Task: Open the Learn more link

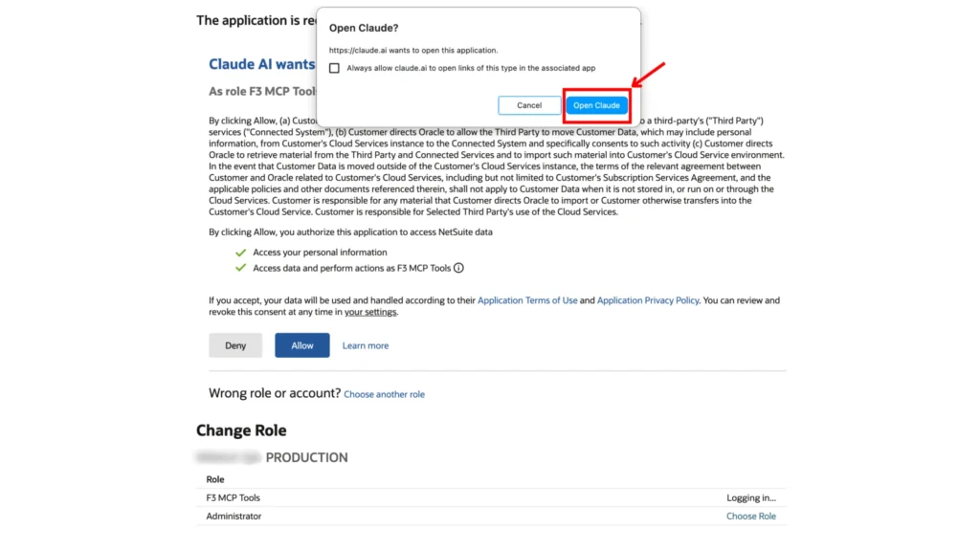Action: (366, 345)
